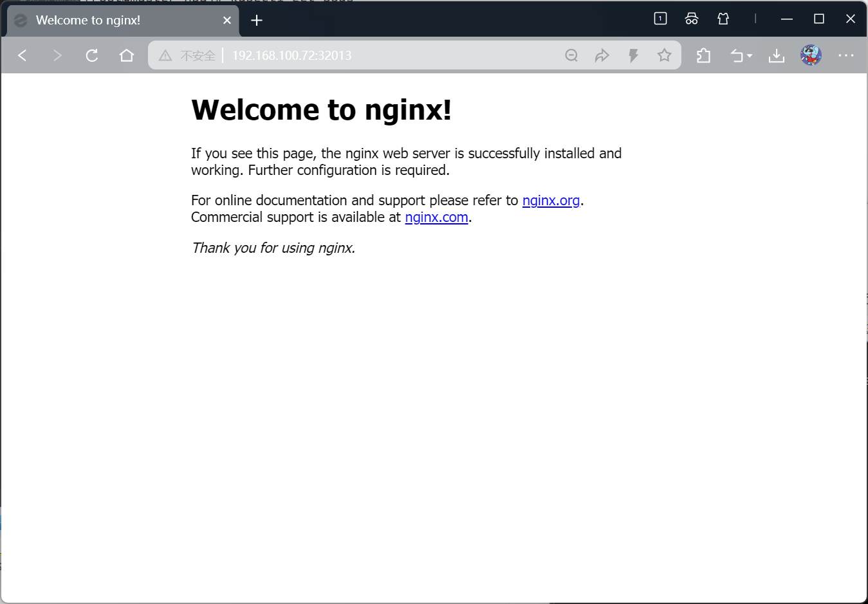Click the 不安全 security label

coord(198,55)
